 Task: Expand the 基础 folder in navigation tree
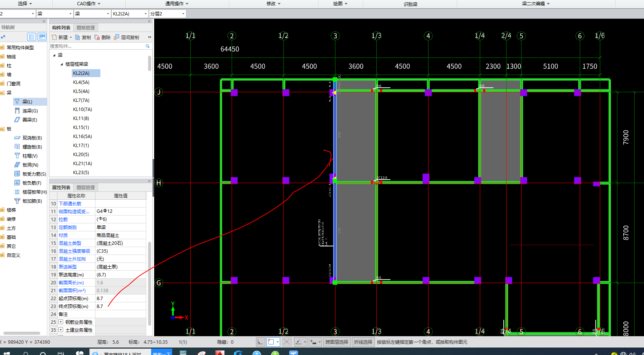pyautogui.click(x=2, y=237)
